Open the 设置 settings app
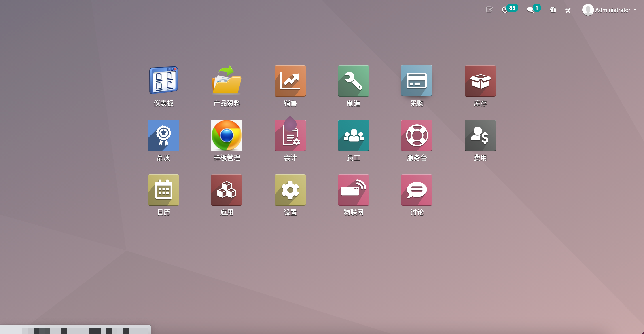This screenshot has width=644, height=334. tap(290, 190)
